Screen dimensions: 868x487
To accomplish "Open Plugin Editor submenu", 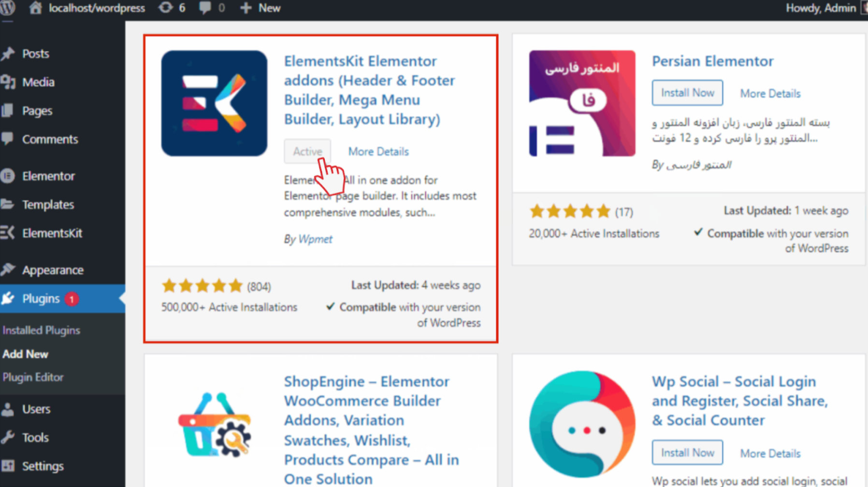I will (x=33, y=377).
